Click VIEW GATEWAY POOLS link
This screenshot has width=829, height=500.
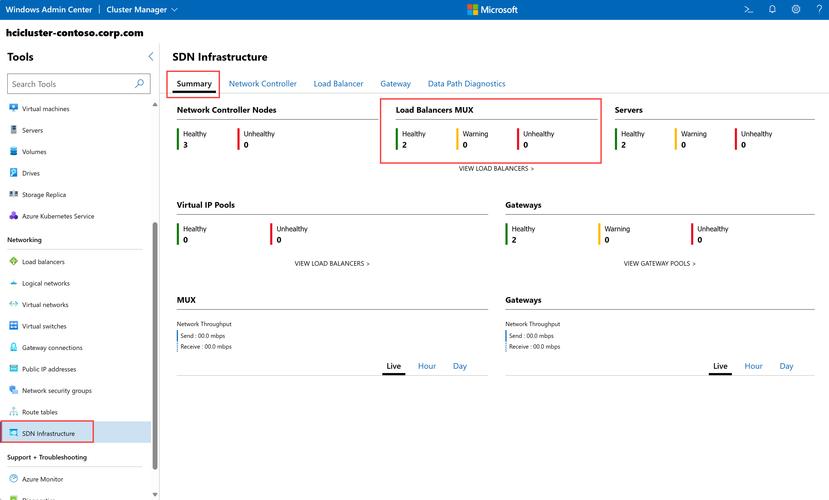click(659, 264)
